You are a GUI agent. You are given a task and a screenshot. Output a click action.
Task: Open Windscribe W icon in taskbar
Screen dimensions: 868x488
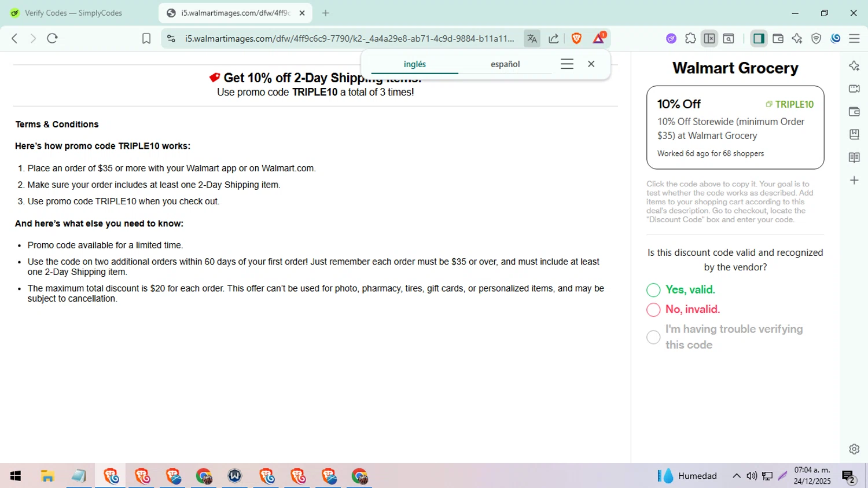pyautogui.click(x=235, y=476)
